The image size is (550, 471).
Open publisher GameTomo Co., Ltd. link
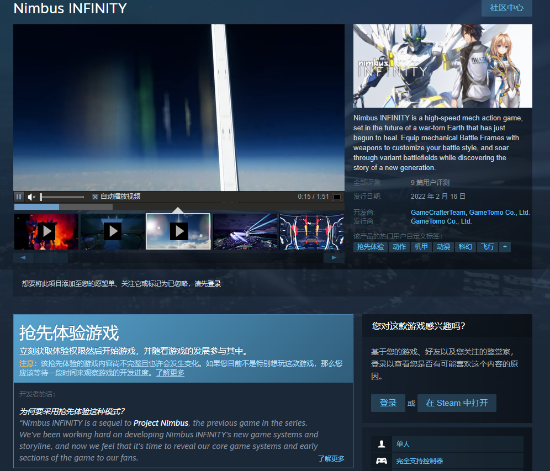441,221
